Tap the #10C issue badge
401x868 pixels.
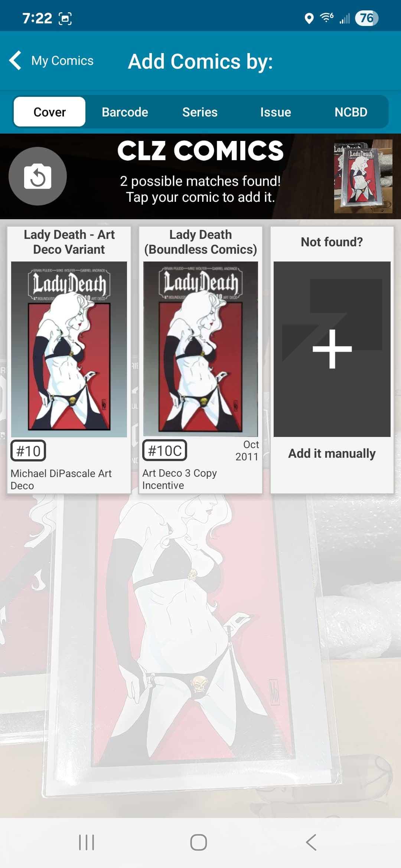coord(165,451)
